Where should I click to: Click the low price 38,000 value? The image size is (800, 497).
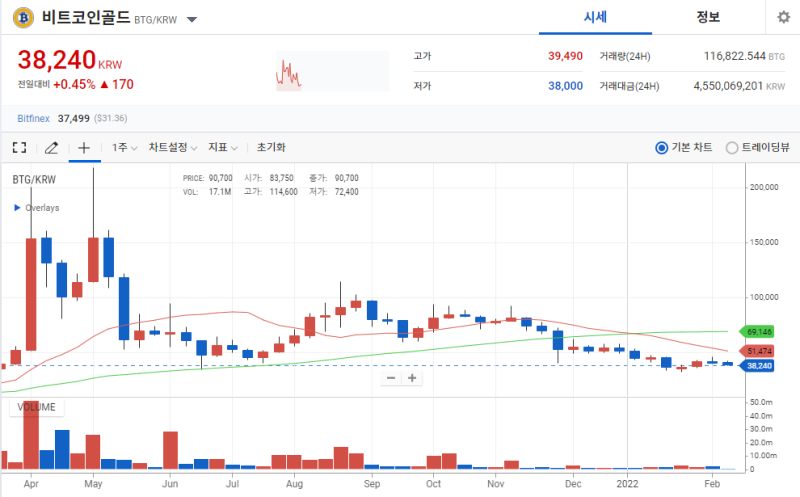tap(565, 86)
